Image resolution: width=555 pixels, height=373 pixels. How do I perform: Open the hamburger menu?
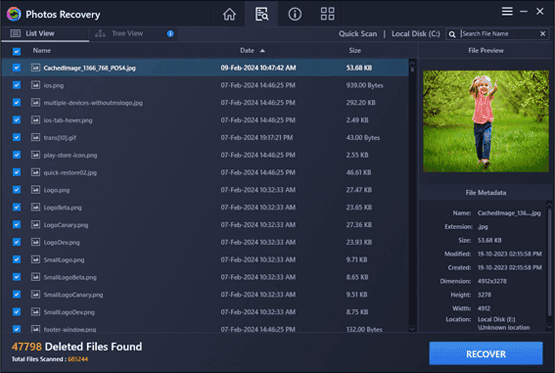click(x=507, y=11)
